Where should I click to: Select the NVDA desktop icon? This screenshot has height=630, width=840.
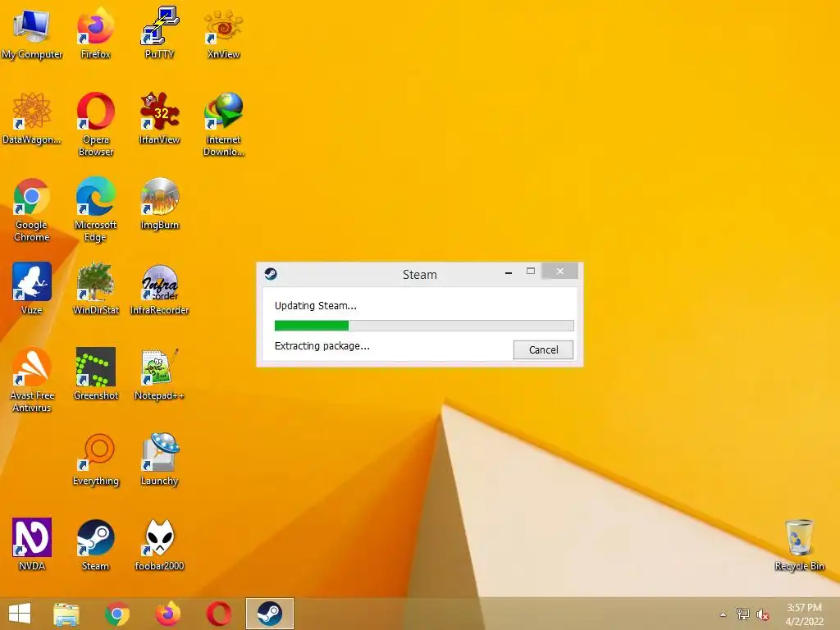coord(31,545)
